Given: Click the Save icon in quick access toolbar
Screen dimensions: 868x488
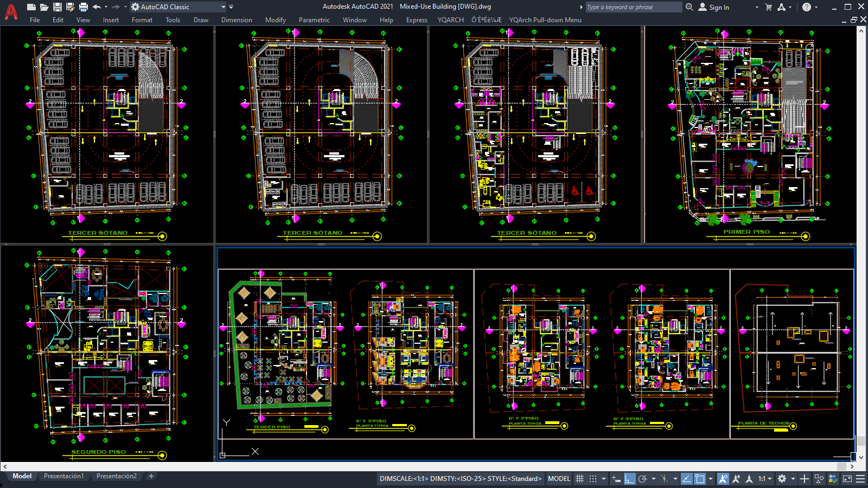Looking at the screenshot, I should click(x=57, y=7).
